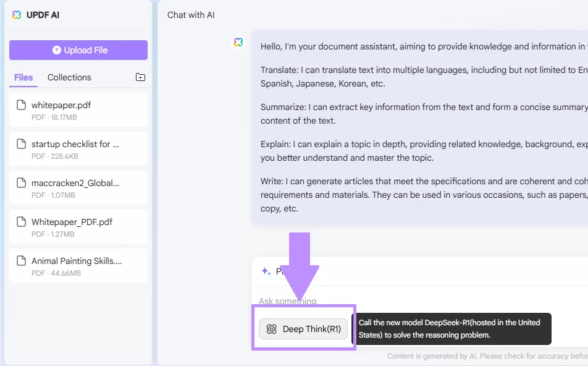Toggle the Deep Think(R1) mode
Screen dimensions: 588x366
[x=303, y=329]
